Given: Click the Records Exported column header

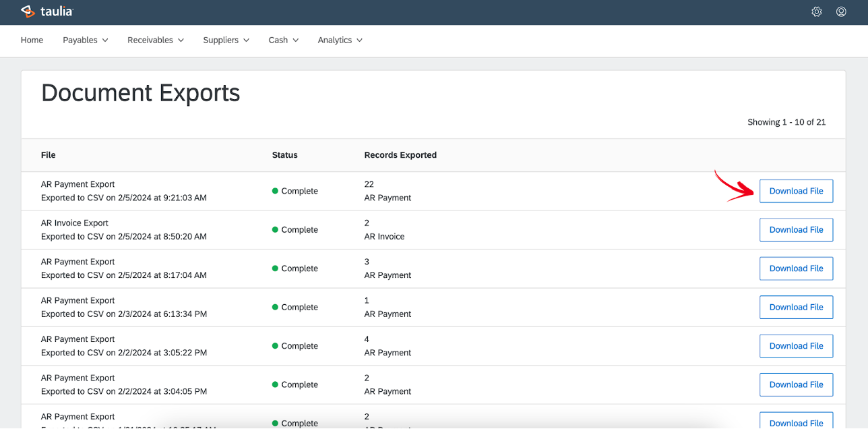Looking at the screenshot, I should tap(400, 155).
